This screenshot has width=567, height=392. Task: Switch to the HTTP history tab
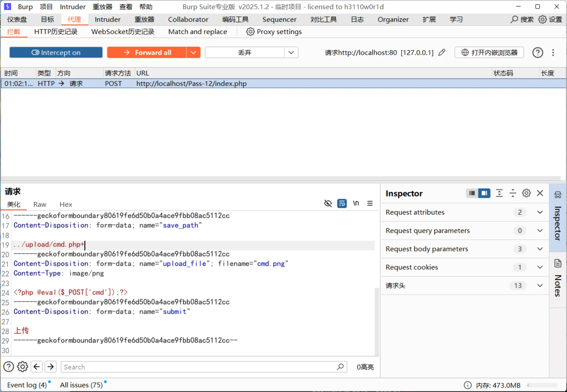coord(56,32)
